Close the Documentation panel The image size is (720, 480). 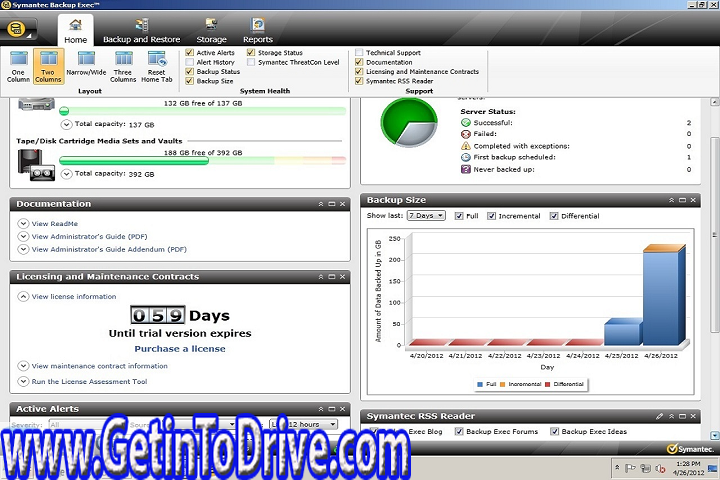tap(342, 204)
